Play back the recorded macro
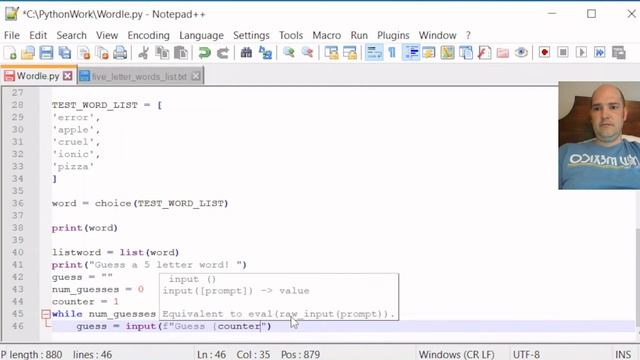 (x=581, y=53)
